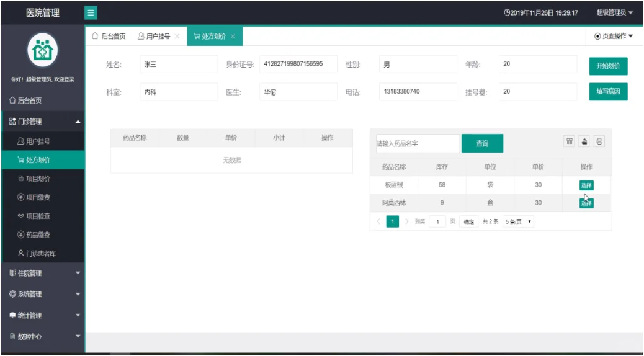Go to next page arrow in pagination
Image resolution: width=644 pixels, height=356 pixels.
tap(406, 221)
